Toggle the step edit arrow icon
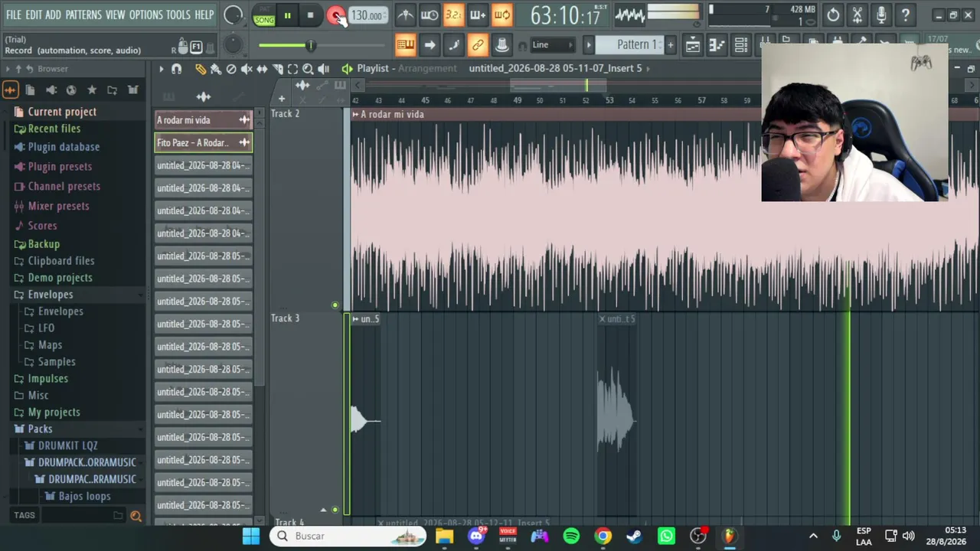The image size is (980, 551). click(x=430, y=45)
